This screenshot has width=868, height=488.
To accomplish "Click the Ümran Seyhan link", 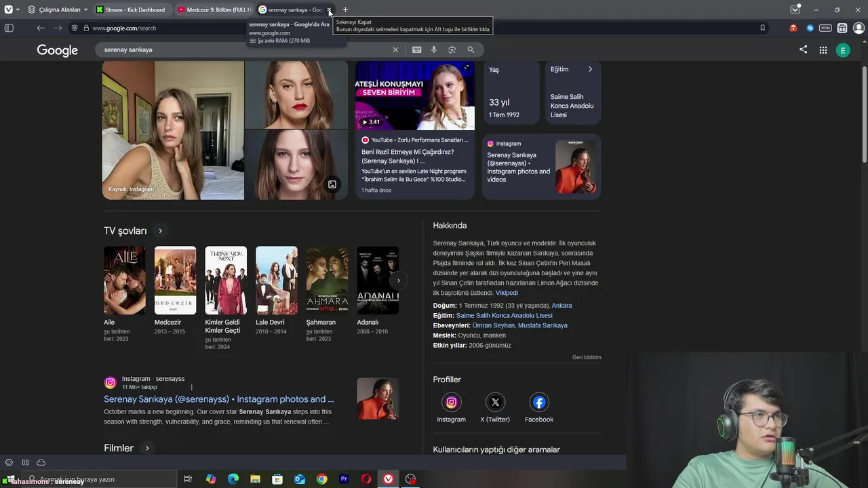I will [x=494, y=325].
